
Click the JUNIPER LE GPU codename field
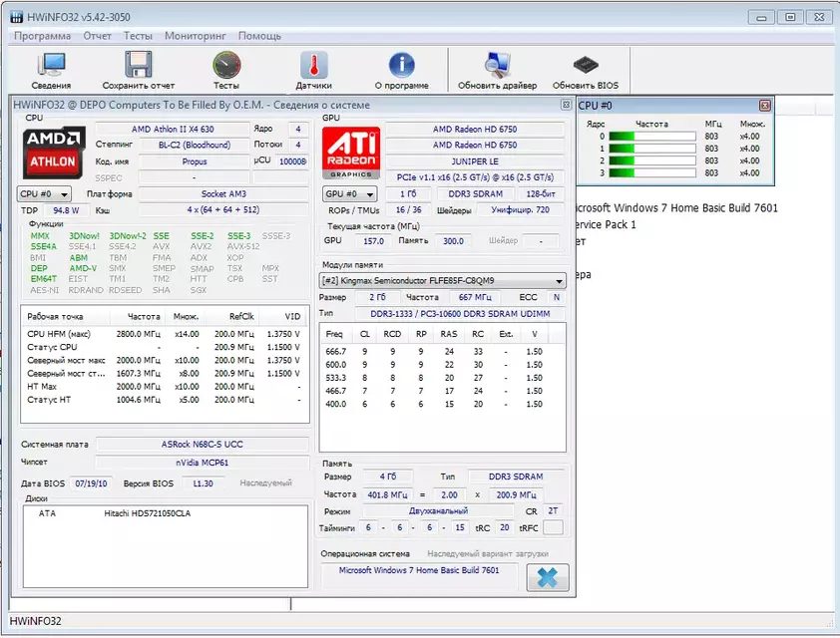[475, 161]
